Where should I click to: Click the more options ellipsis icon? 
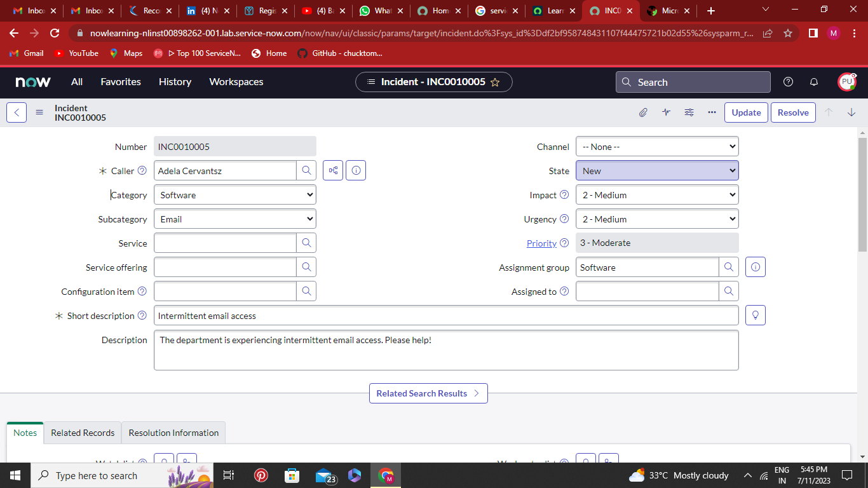pyautogui.click(x=712, y=112)
